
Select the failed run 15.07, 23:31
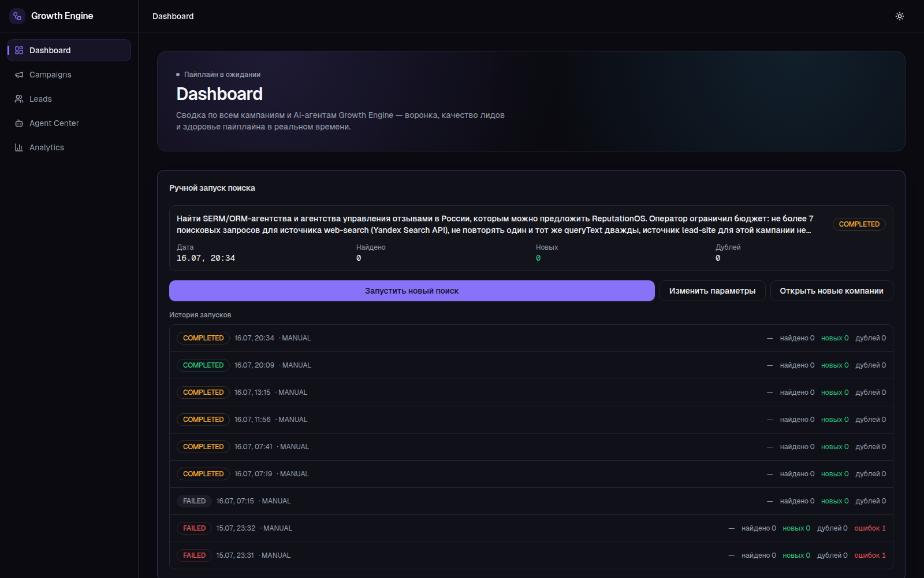click(x=531, y=555)
